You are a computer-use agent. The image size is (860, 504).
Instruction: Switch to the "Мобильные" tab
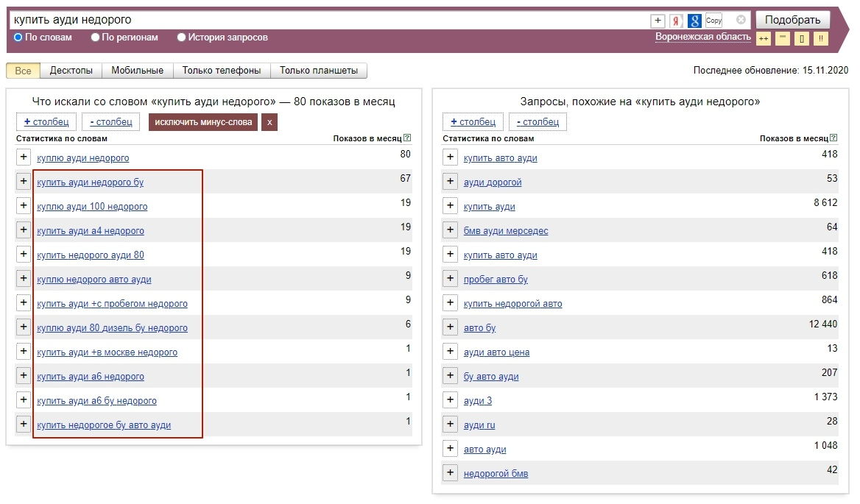(137, 71)
